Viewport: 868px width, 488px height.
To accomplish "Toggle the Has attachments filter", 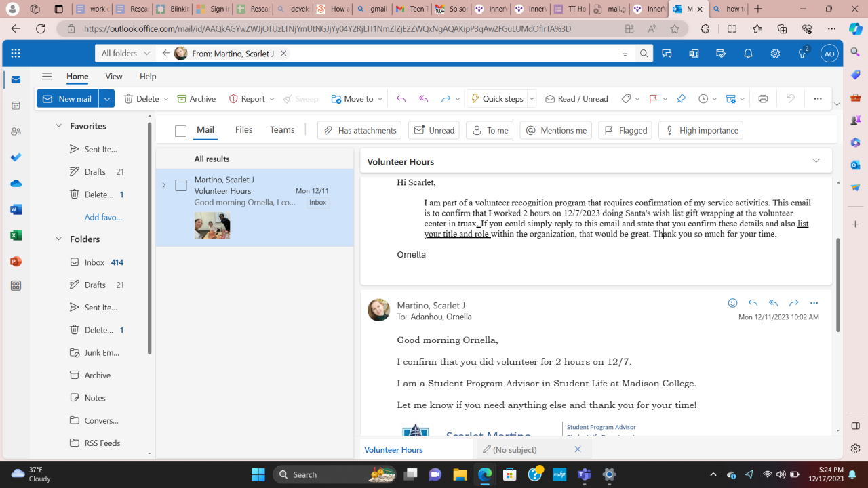I will pyautogui.click(x=359, y=130).
